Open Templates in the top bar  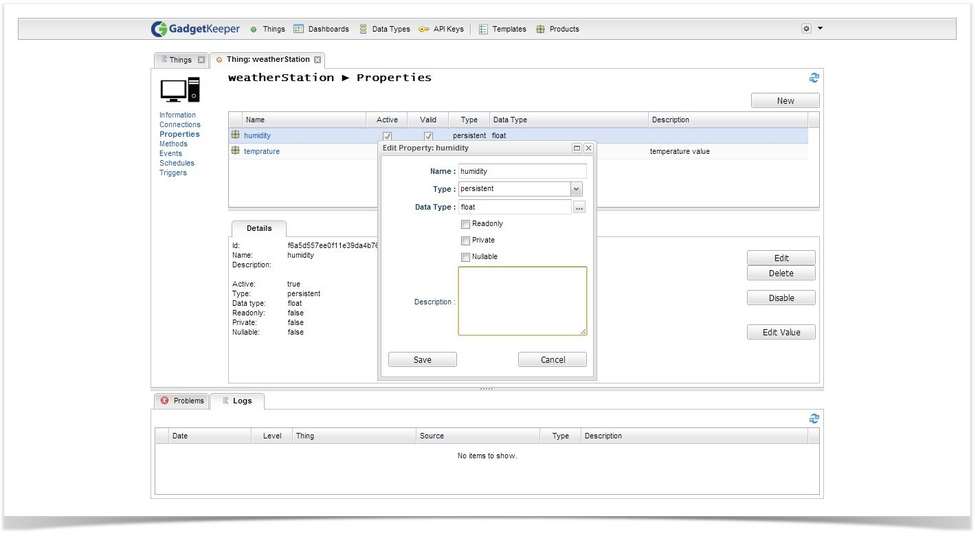point(502,29)
